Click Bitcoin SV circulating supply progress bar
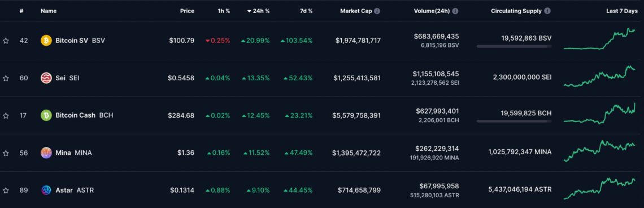Viewport: 644px width, 208px height. coord(514,46)
